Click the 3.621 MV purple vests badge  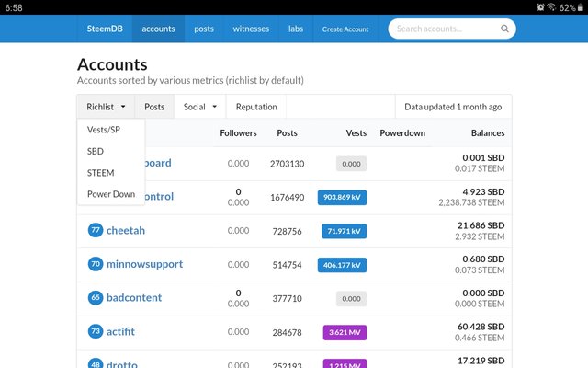tap(342, 332)
